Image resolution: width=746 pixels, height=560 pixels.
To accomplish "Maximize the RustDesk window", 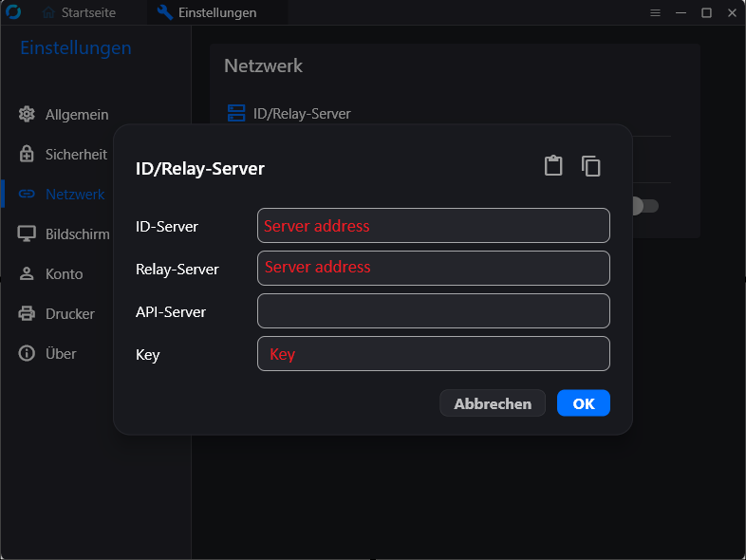I will click(x=706, y=13).
